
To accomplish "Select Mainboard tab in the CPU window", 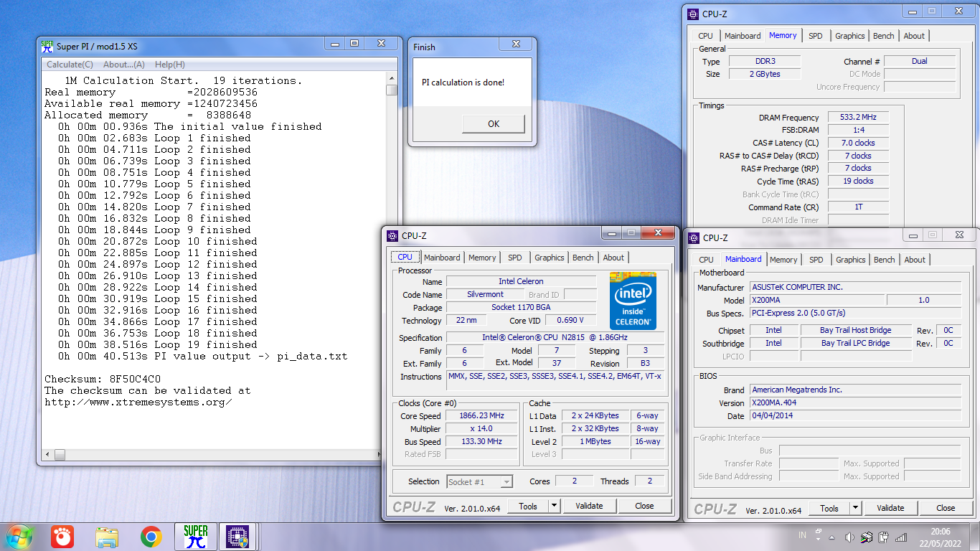I will pos(442,258).
